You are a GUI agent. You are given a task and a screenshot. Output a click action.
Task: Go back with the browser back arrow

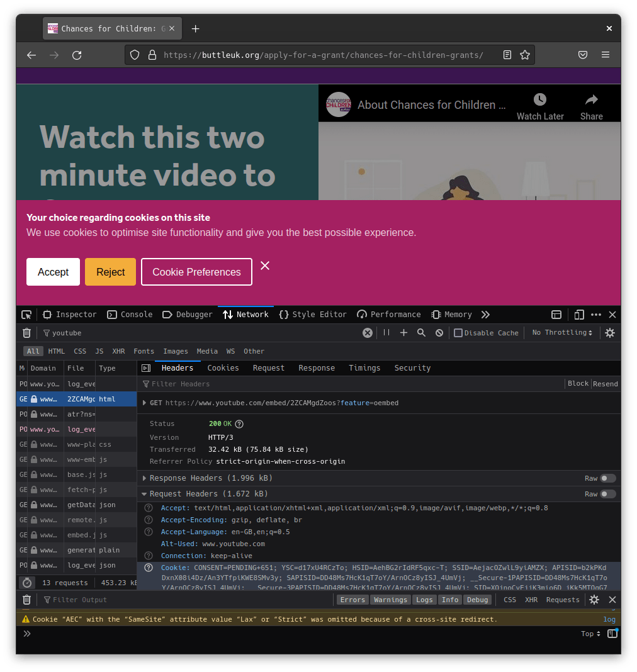[31, 55]
